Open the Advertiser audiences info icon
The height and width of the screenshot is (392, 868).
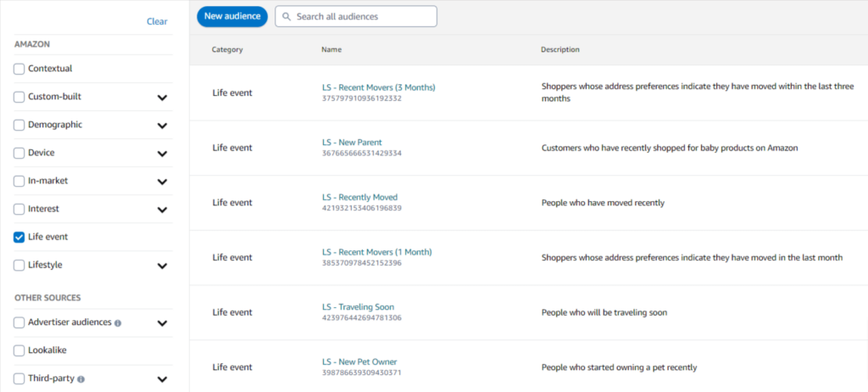(118, 322)
